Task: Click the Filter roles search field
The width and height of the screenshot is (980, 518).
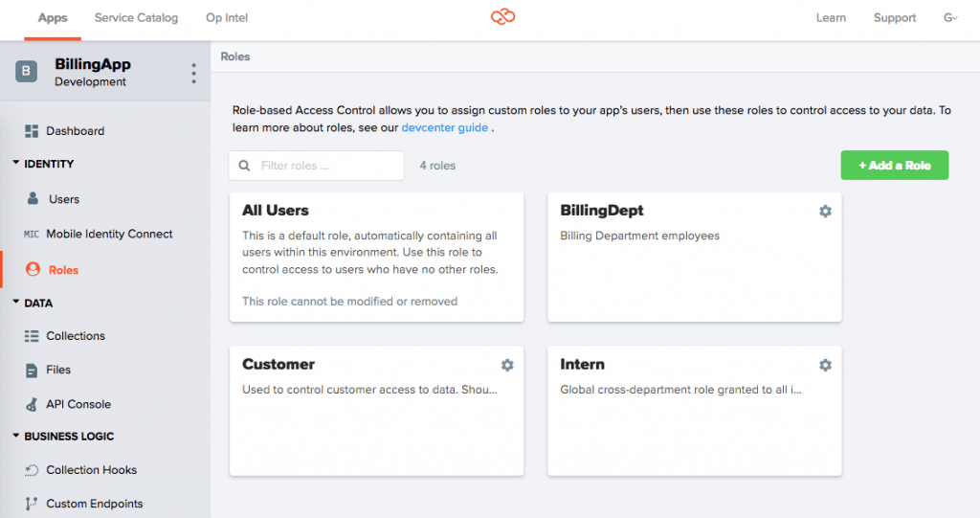Action: [327, 166]
